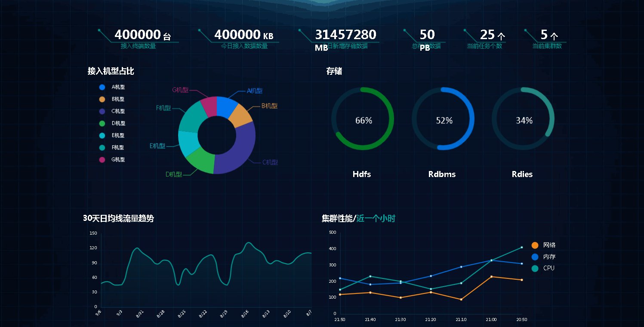The width and height of the screenshot is (644, 327).
Task: Click CPU data point at 20:50
Action: pos(522,247)
